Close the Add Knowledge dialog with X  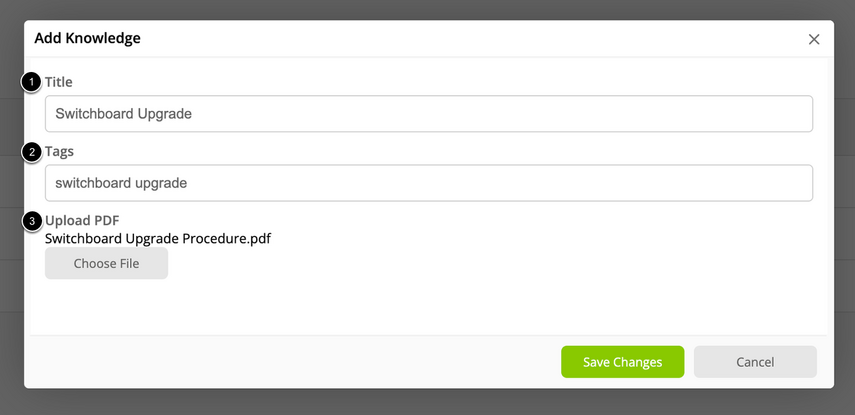[x=814, y=39]
